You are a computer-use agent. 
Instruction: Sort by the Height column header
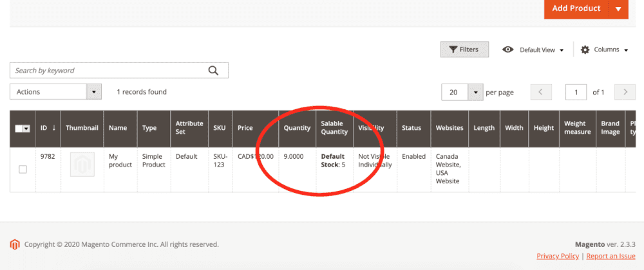coord(544,128)
